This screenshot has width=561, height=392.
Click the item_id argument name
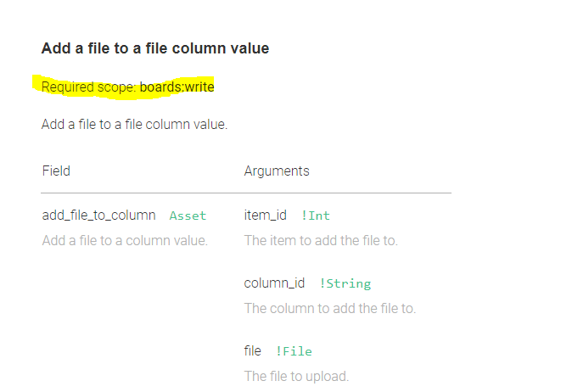click(265, 216)
